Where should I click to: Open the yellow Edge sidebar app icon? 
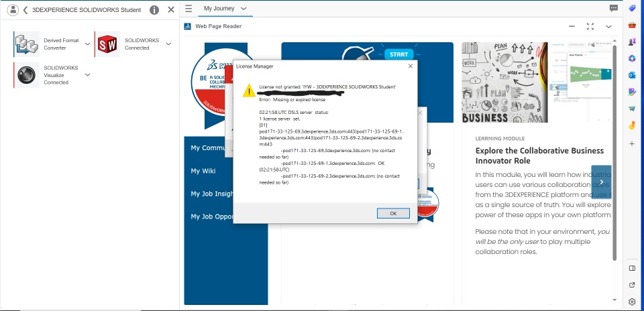click(x=632, y=126)
